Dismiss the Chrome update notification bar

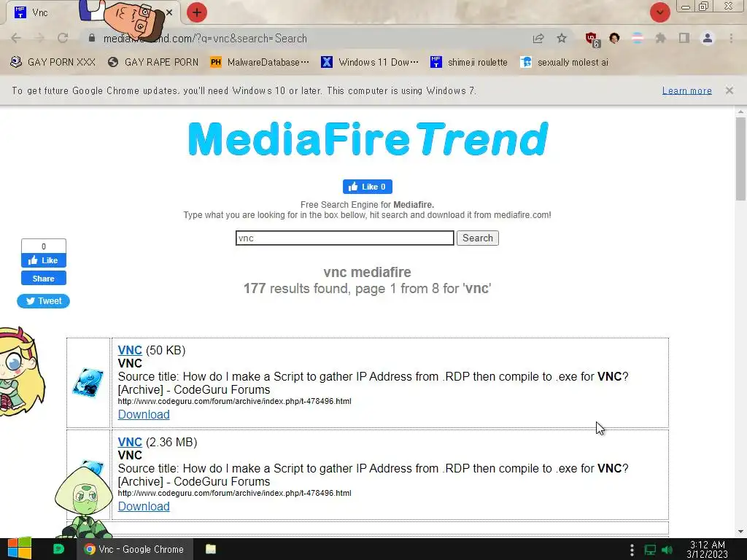point(729,90)
